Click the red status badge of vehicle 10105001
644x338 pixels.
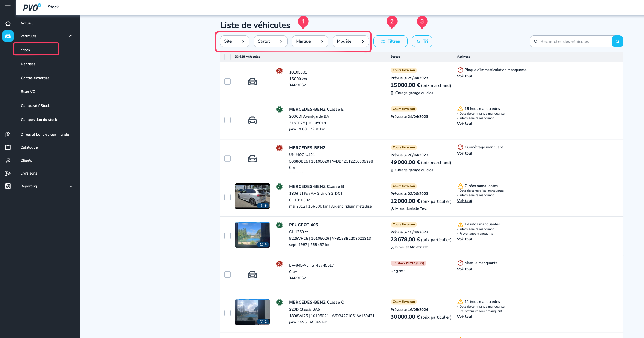pos(279,71)
